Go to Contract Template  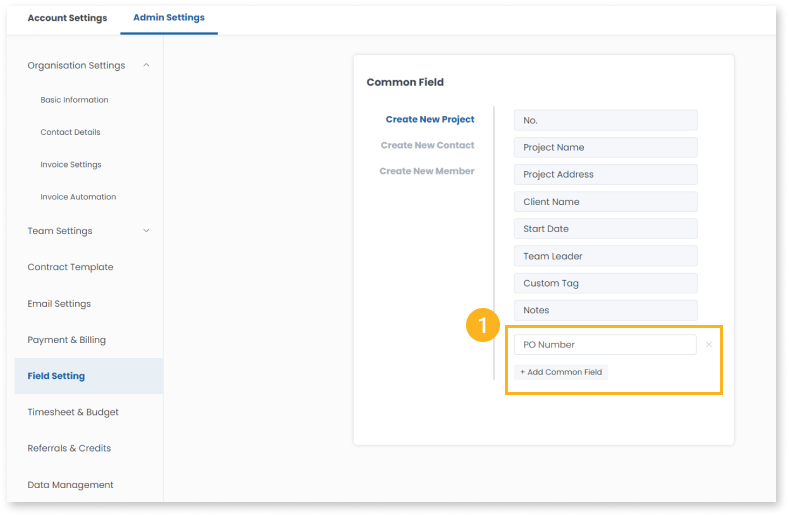click(x=70, y=267)
